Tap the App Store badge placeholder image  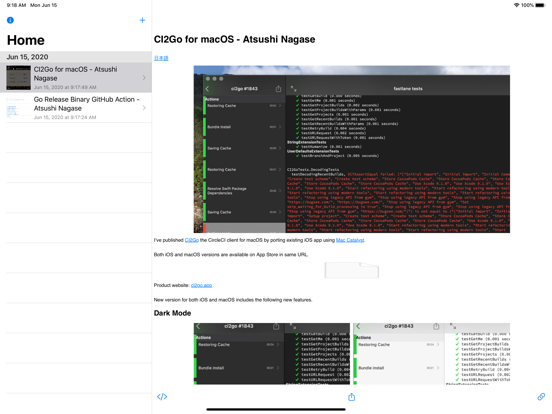tap(352, 270)
